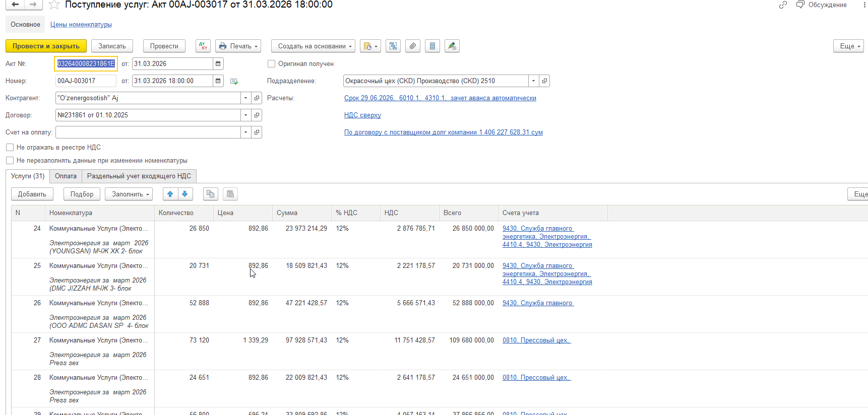
Task: Click the document structure icon in the toolbar
Action: (x=393, y=46)
